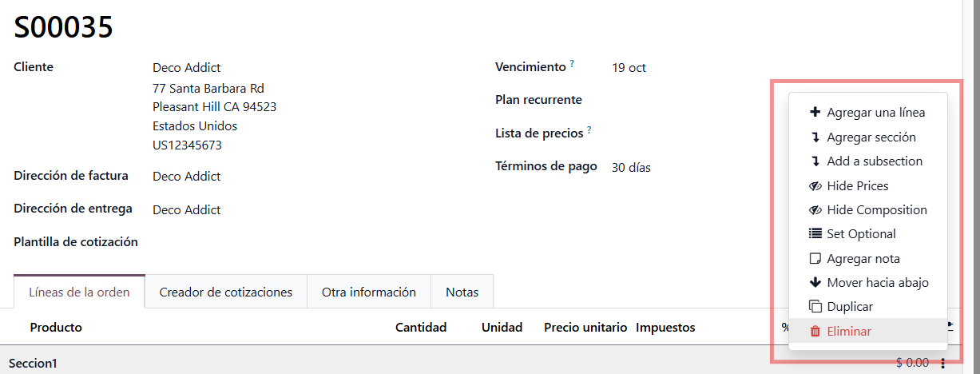This screenshot has width=980, height=374.
Task: Click the red trash icon for Eliminar
Action: (815, 332)
